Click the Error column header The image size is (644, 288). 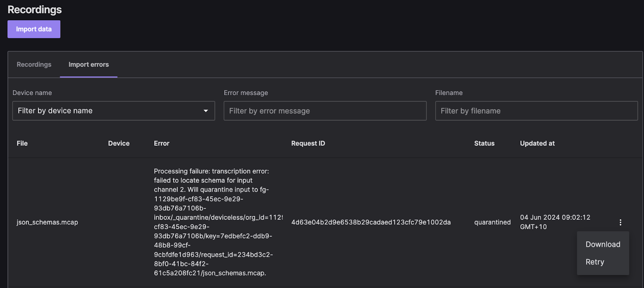(161, 143)
